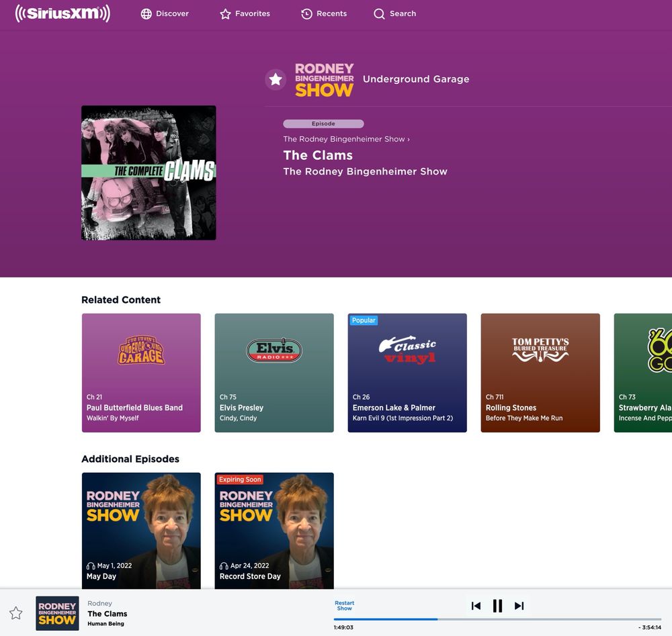The height and width of the screenshot is (636, 672).
Task: Click Paul Butterfield Blues Band text
Action: (x=134, y=408)
